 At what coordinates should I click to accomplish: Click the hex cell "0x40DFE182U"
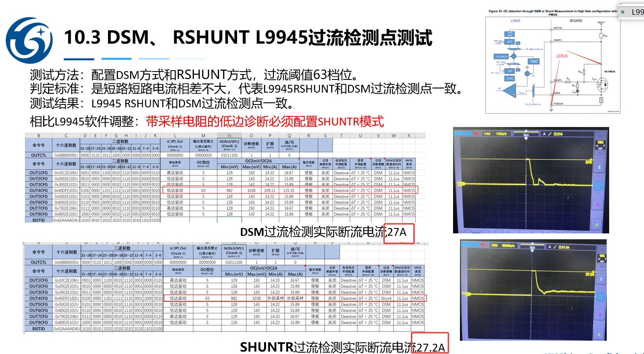point(66,298)
